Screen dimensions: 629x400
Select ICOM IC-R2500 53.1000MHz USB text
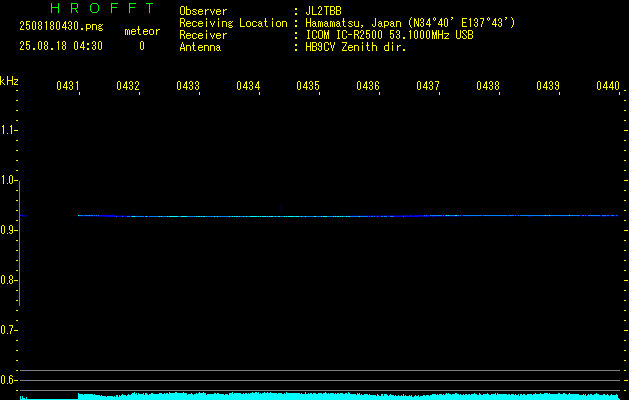click(x=389, y=35)
